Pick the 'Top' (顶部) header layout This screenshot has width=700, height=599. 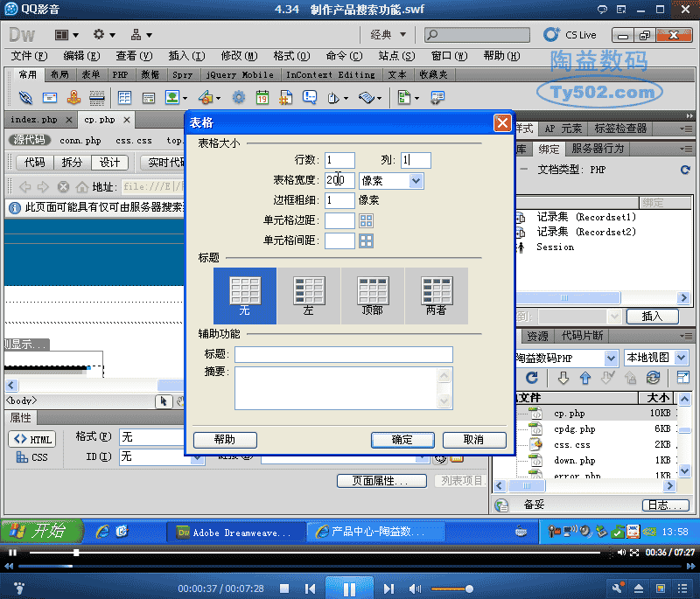click(373, 295)
